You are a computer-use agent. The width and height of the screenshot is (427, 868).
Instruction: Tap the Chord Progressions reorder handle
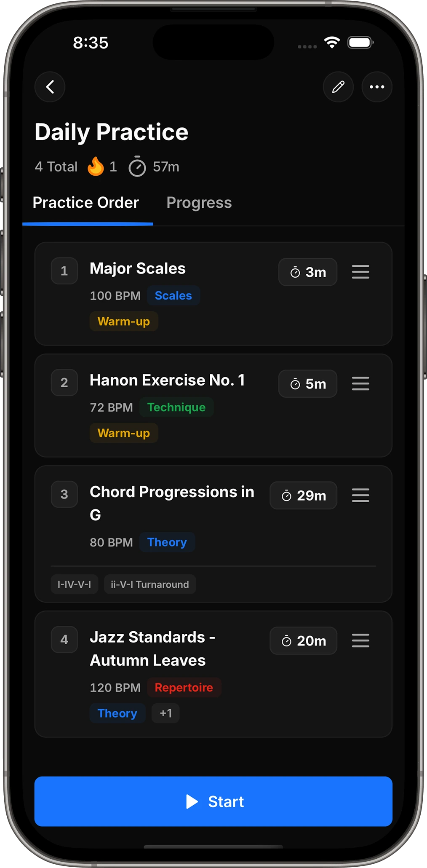(360, 495)
